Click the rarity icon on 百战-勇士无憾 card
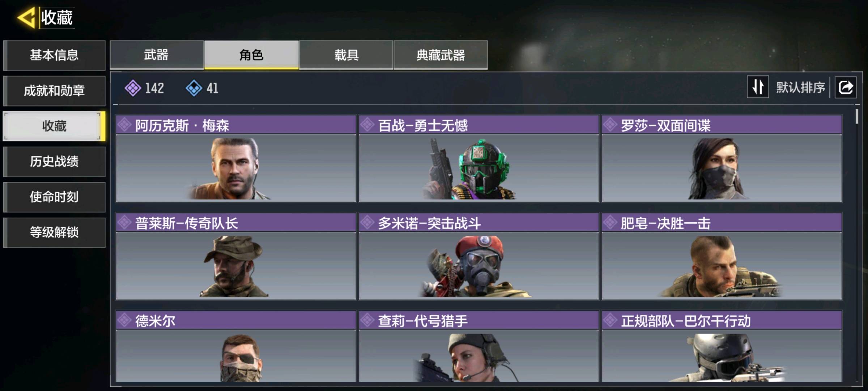868x391 pixels. tap(367, 125)
